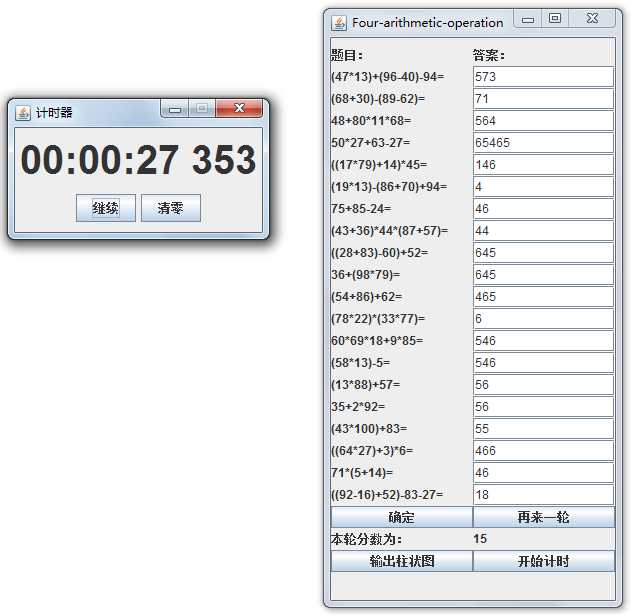Click answer field for 71*(5+14)=

click(543, 473)
